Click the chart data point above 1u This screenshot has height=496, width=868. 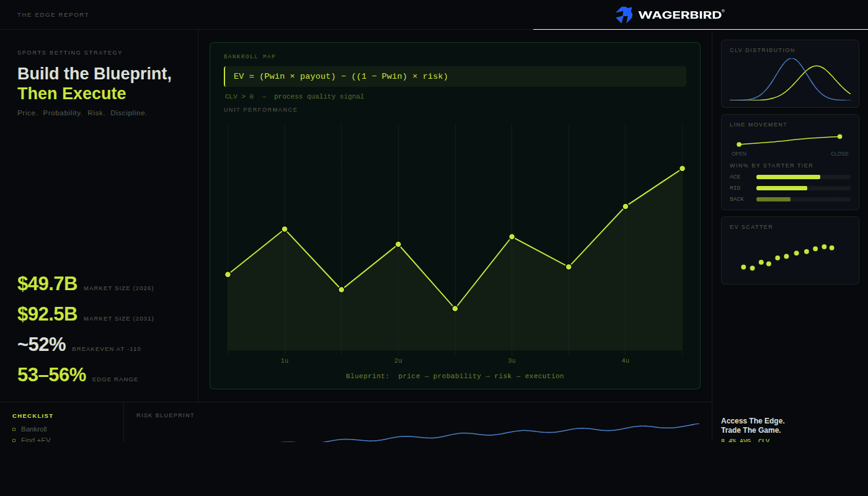tap(285, 229)
